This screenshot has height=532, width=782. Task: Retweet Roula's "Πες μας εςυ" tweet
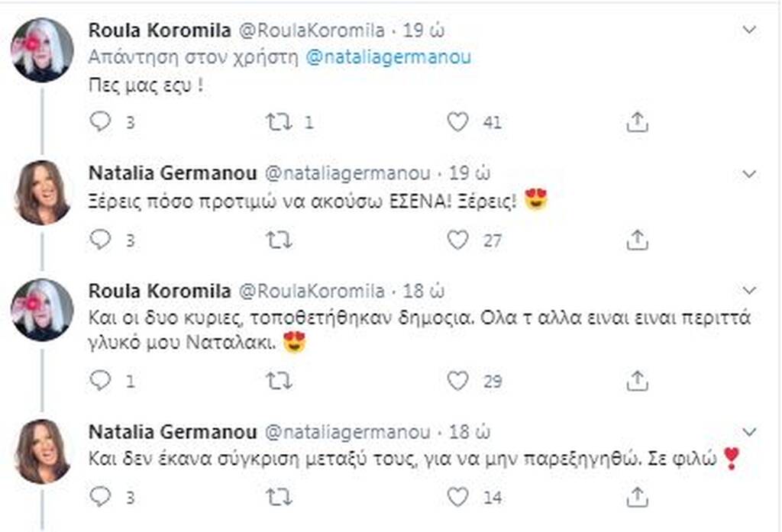click(279, 123)
